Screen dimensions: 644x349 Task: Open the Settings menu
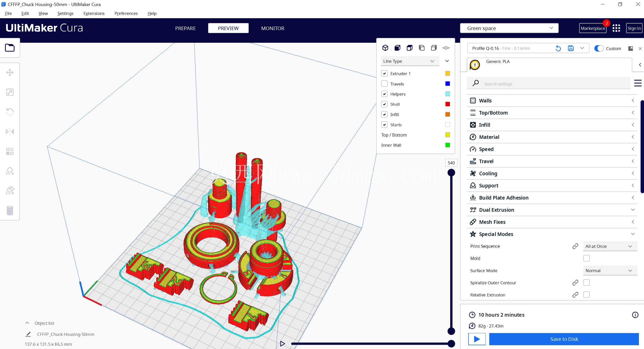[x=65, y=13]
